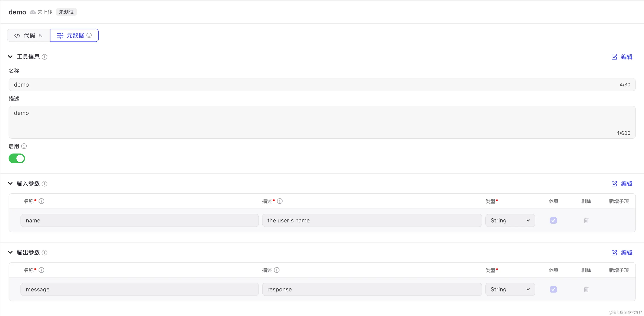This screenshot has width=644, height=316.
Task: Select the 元数据 tab
Action: point(74,35)
